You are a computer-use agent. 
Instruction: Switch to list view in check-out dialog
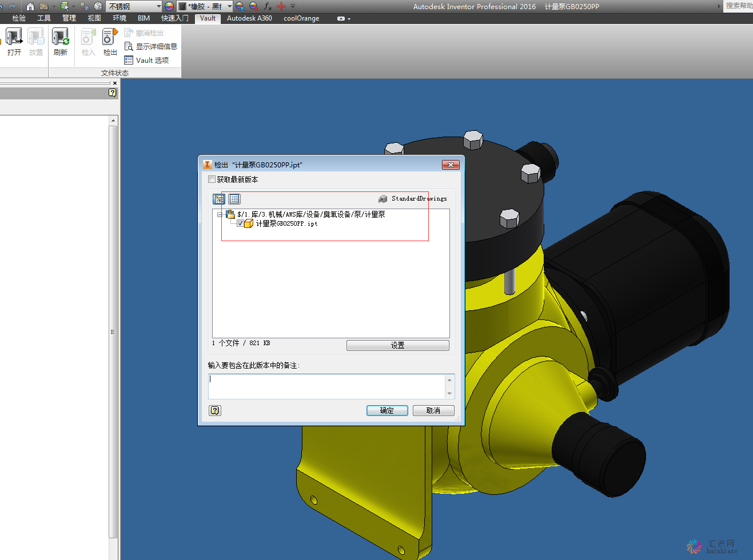click(234, 199)
